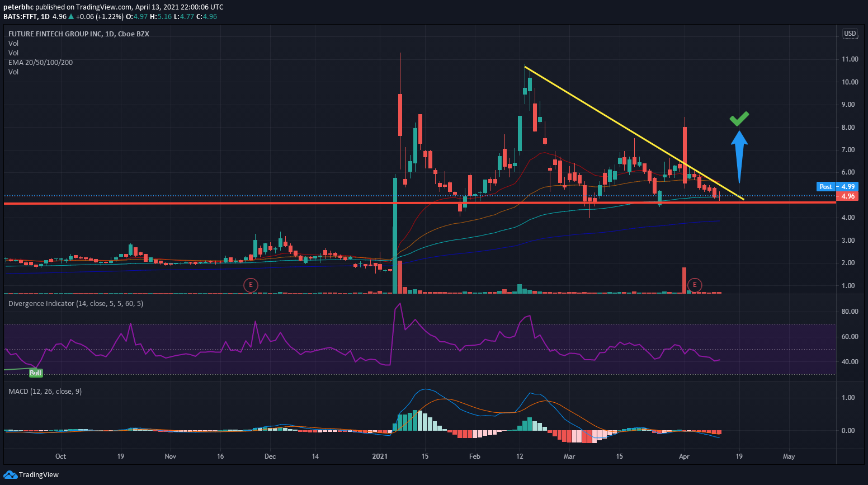Image resolution: width=868 pixels, height=485 pixels.
Task: Click the 6.00 price axis label
Action: pos(848,172)
